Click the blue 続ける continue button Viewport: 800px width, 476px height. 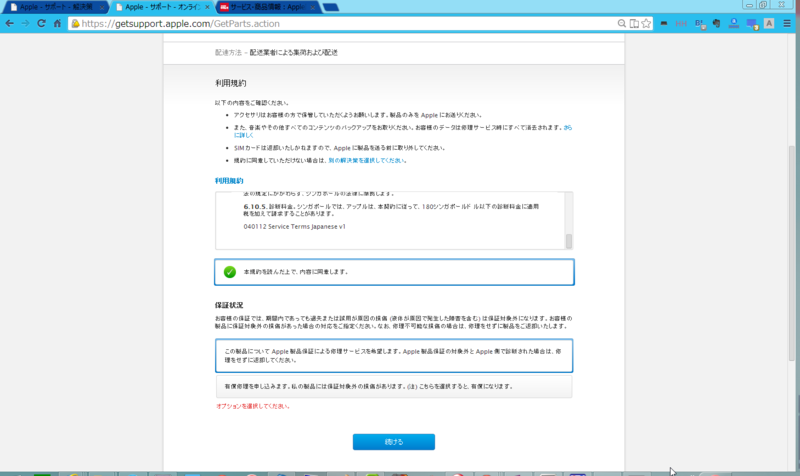(x=394, y=442)
